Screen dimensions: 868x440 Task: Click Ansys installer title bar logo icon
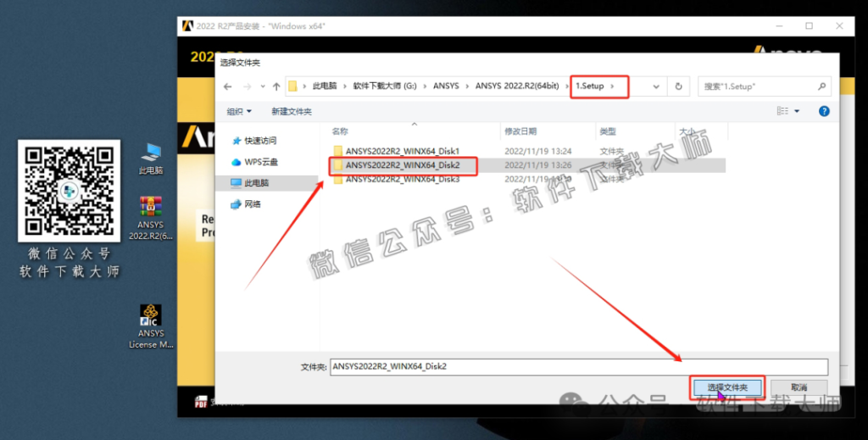click(187, 26)
